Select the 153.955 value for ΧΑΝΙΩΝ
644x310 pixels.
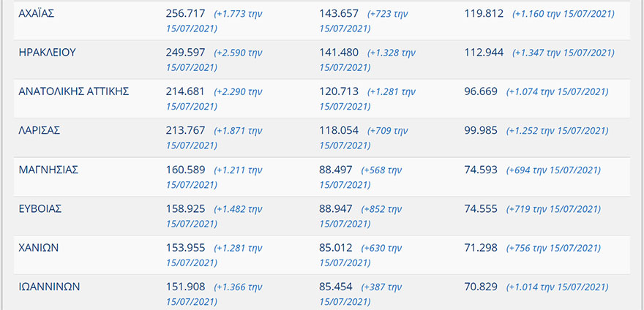click(186, 247)
